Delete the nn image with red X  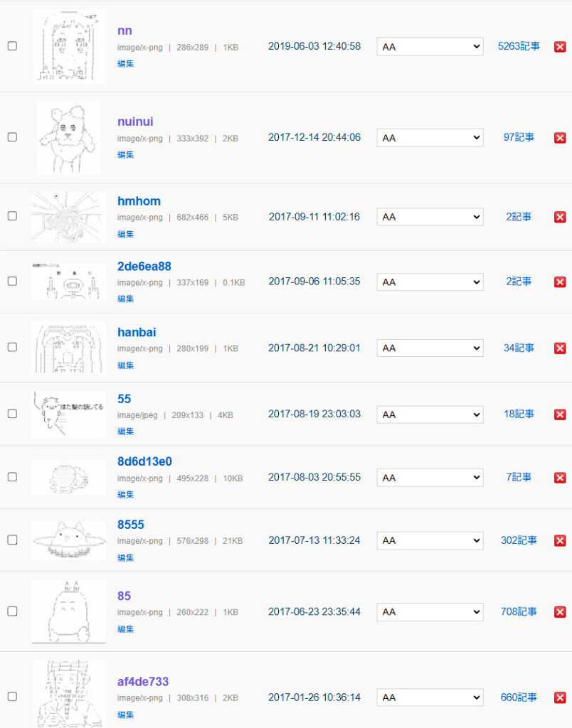pyautogui.click(x=560, y=47)
